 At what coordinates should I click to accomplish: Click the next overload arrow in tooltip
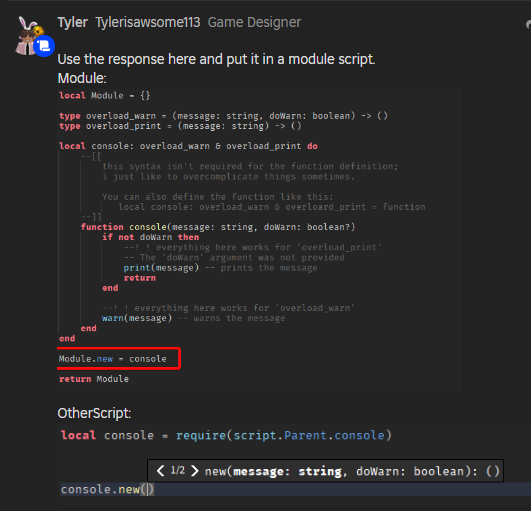coord(195,471)
